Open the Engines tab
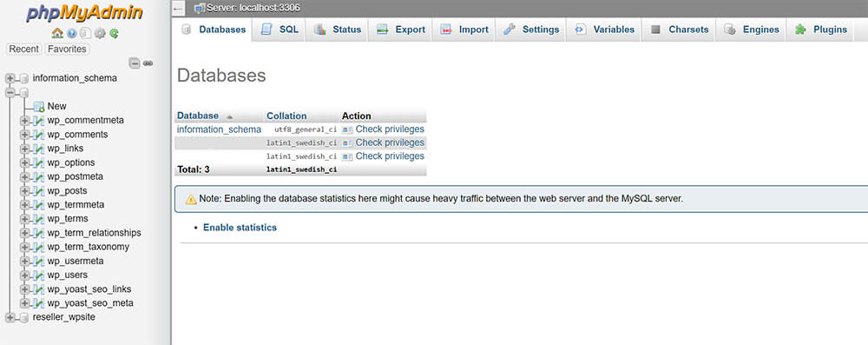The image size is (868, 345). [752, 30]
